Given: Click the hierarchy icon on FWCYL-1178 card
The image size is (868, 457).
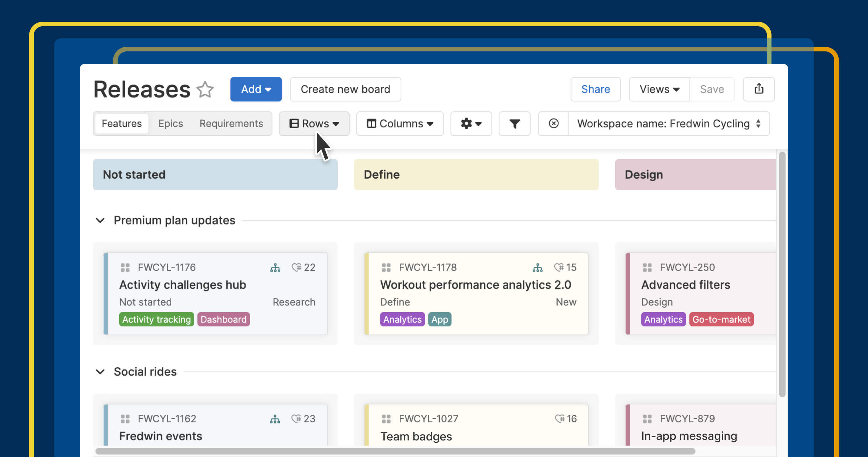Looking at the screenshot, I should click(x=537, y=268).
